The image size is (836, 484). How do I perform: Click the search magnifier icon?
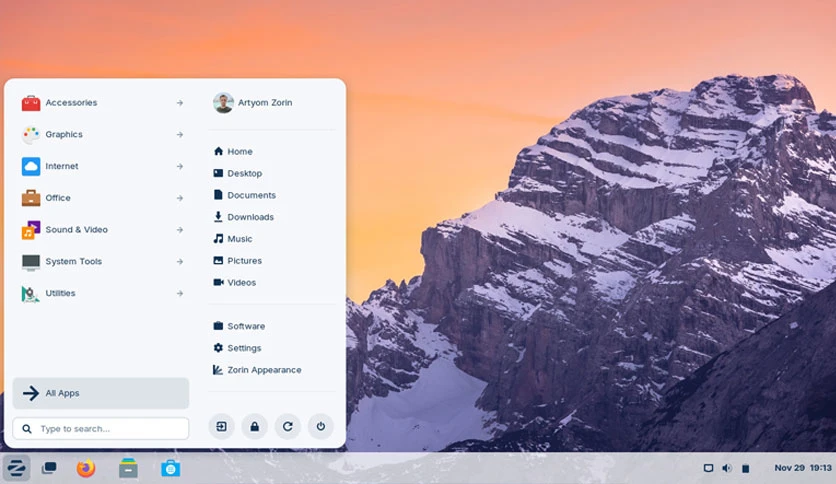tap(27, 429)
